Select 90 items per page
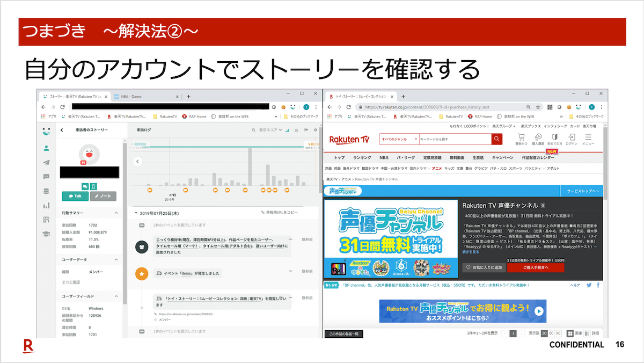This screenshot has height=363, width=644. (x=558, y=333)
